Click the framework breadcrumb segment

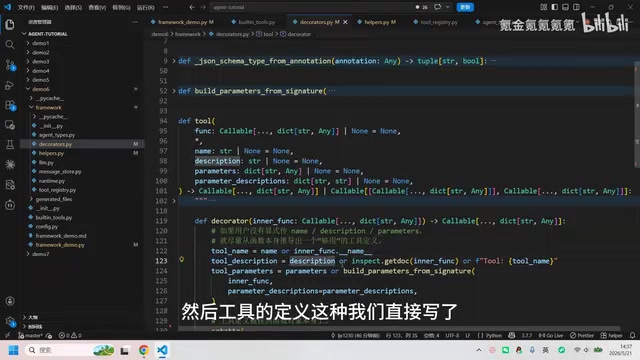coord(188,34)
